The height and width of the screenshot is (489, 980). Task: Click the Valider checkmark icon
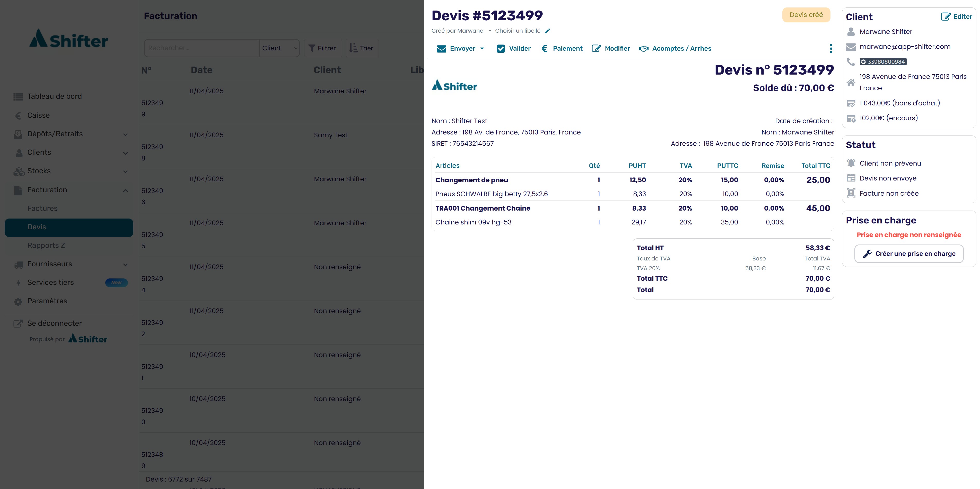pos(501,49)
